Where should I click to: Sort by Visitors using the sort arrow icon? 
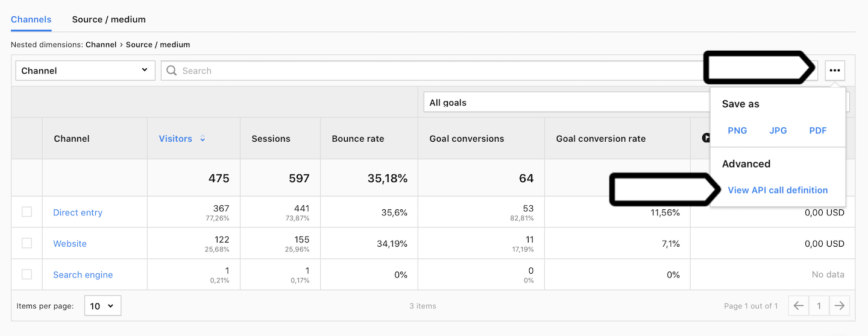pos(203,139)
